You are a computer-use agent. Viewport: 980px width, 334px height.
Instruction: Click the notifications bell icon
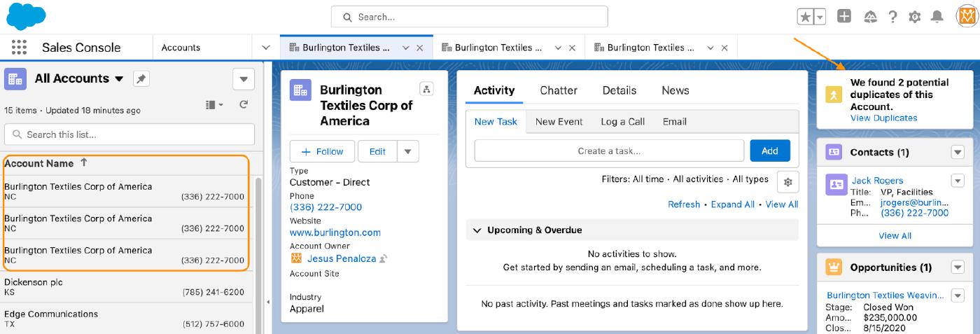click(x=936, y=17)
